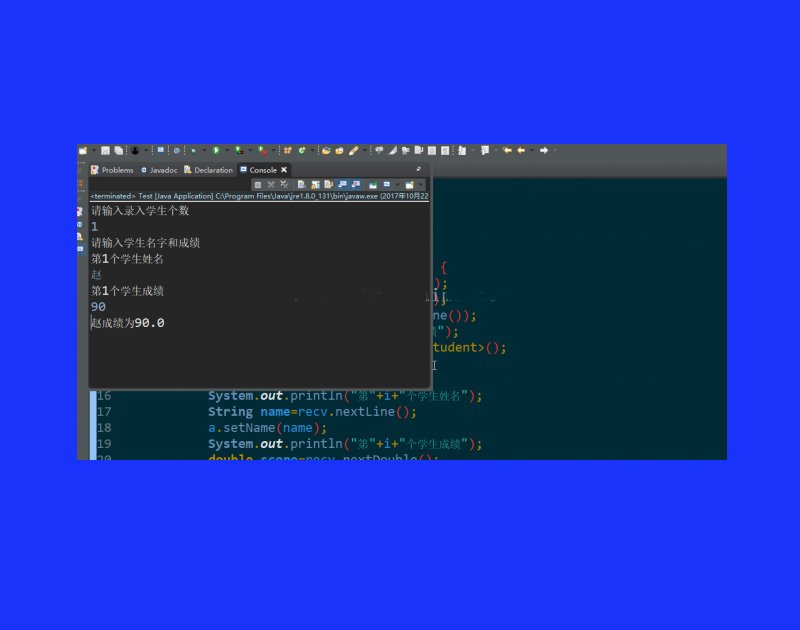Click the New file wizard icon
Image resolution: width=800 pixels, height=630 pixels.
pos(83,150)
